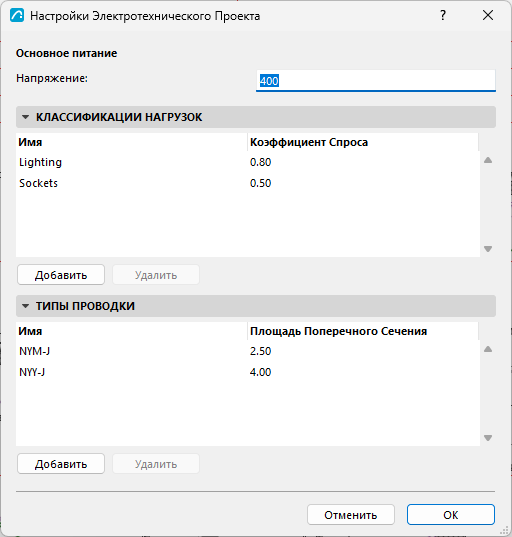The height and width of the screenshot is (537, 512).
Task: Click Добавить under load classifications
Action: (x=61, y=275)
